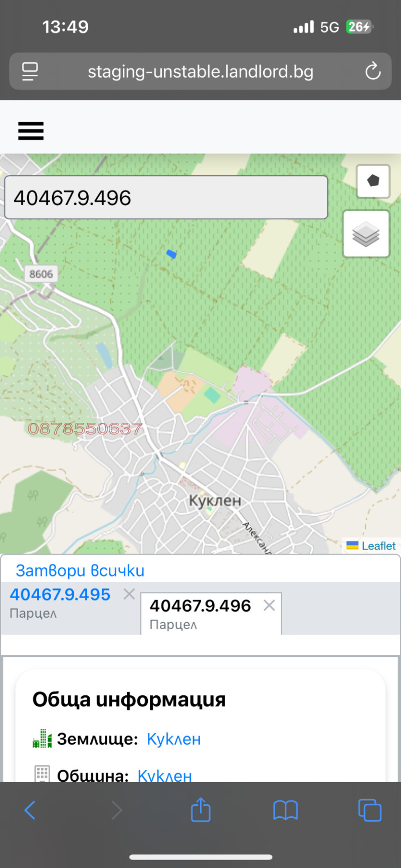Reload the page in Safari
The width and height of the screenshot is (401, 868).
point(373,71)
